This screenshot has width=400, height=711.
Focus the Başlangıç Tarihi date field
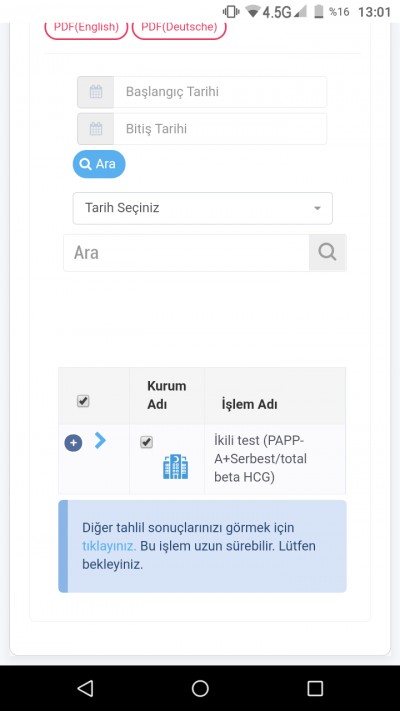click(220, 92)
